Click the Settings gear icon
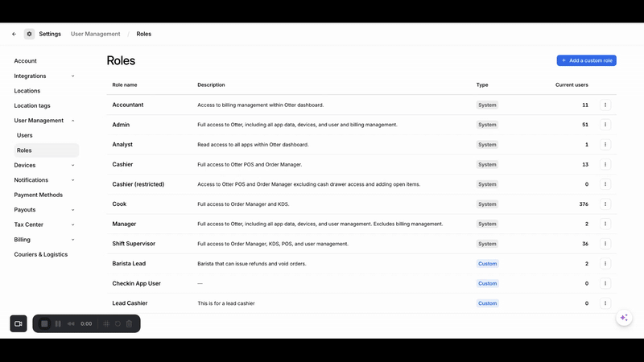Image resolution: width=644 pixels, height=362 pixels. [x=29, y=34]
